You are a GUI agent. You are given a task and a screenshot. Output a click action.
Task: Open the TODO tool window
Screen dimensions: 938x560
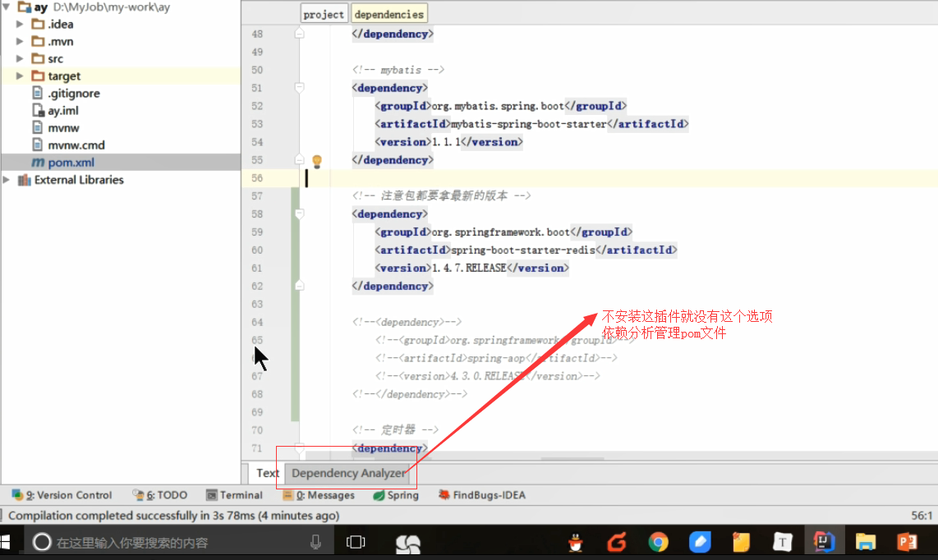[159, 495]
